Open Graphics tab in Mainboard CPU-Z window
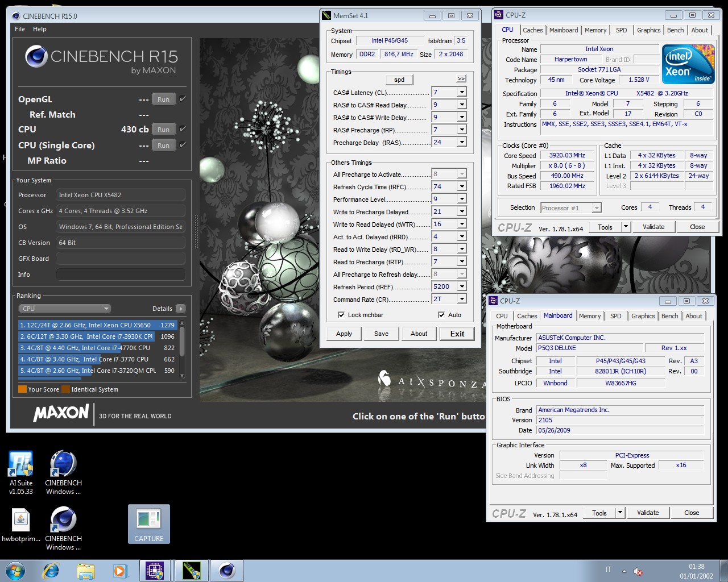The image size is (728, 582). 643,316
